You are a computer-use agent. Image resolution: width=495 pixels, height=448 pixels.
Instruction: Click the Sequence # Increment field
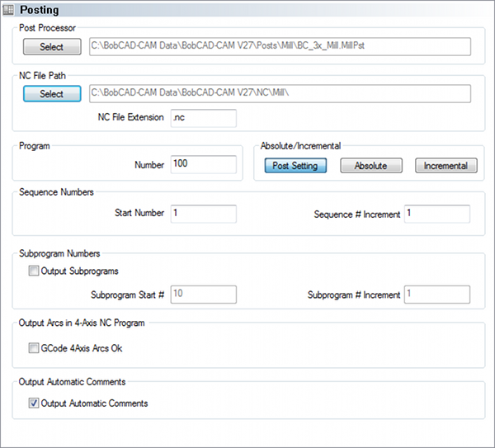coord(436,214)
